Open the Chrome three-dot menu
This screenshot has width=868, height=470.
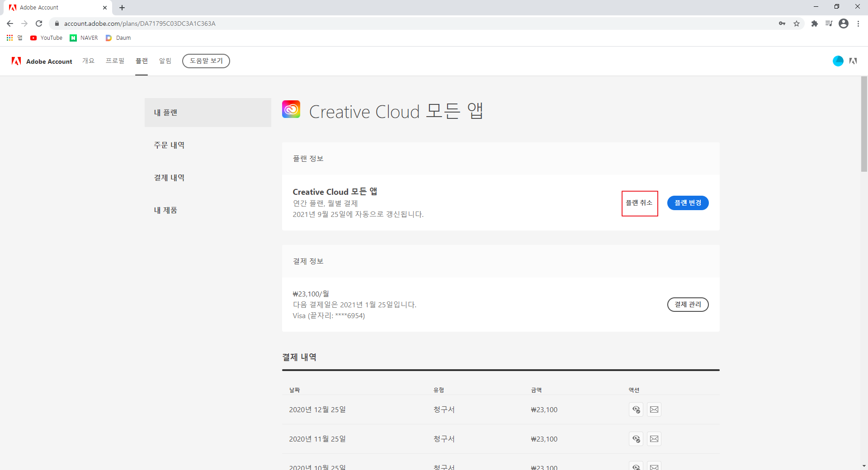click(858, 23)
